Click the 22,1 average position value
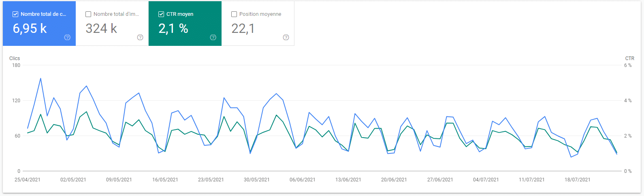The image size is (644, 196). click(243, 28)
